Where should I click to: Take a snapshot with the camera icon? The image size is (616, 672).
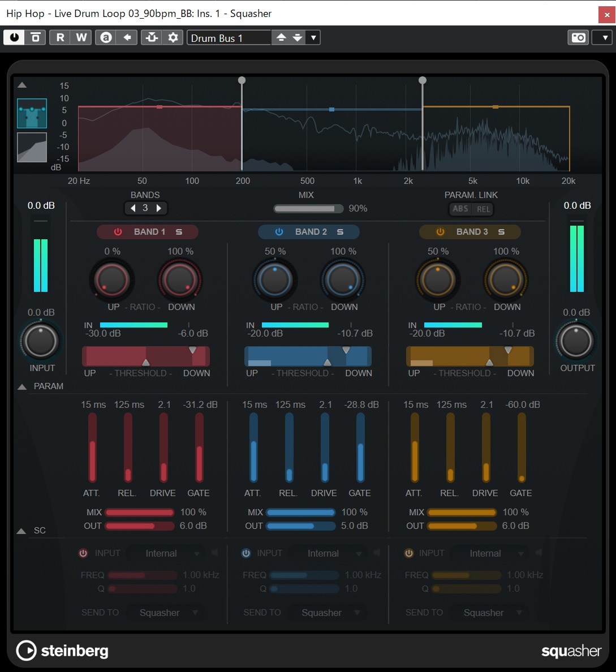coord(578,37)
